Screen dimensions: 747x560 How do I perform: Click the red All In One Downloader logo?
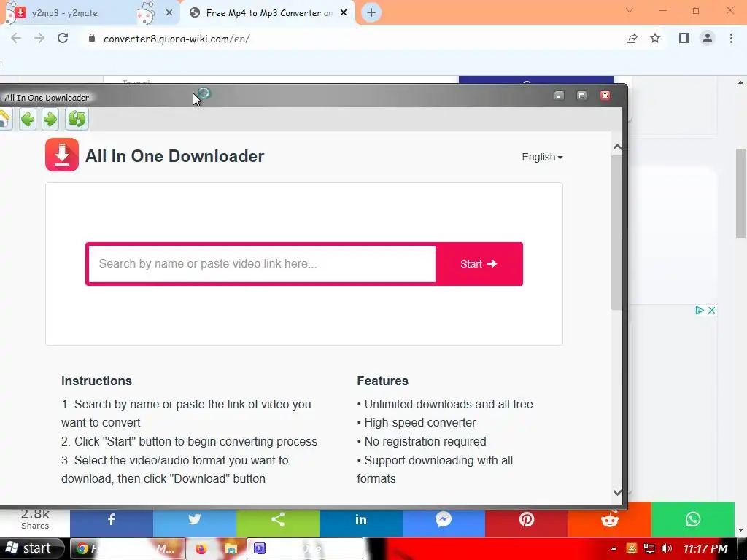[x=62, y=155]
